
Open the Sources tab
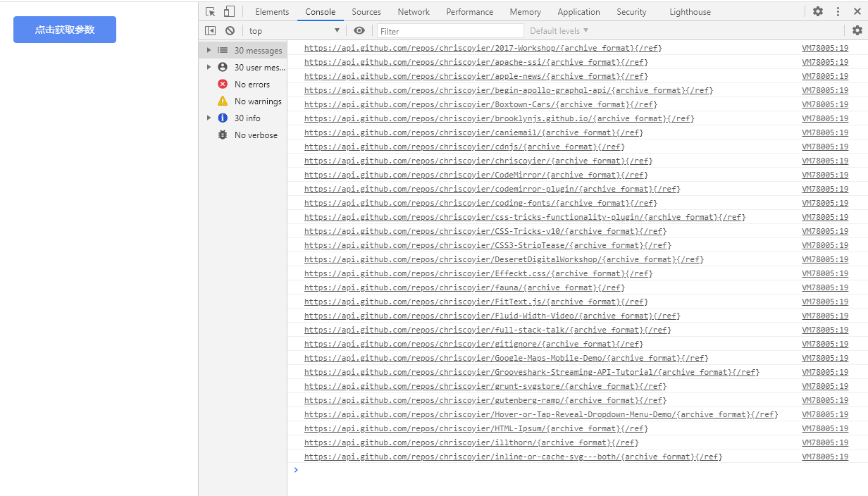click(x=366, y=12)
